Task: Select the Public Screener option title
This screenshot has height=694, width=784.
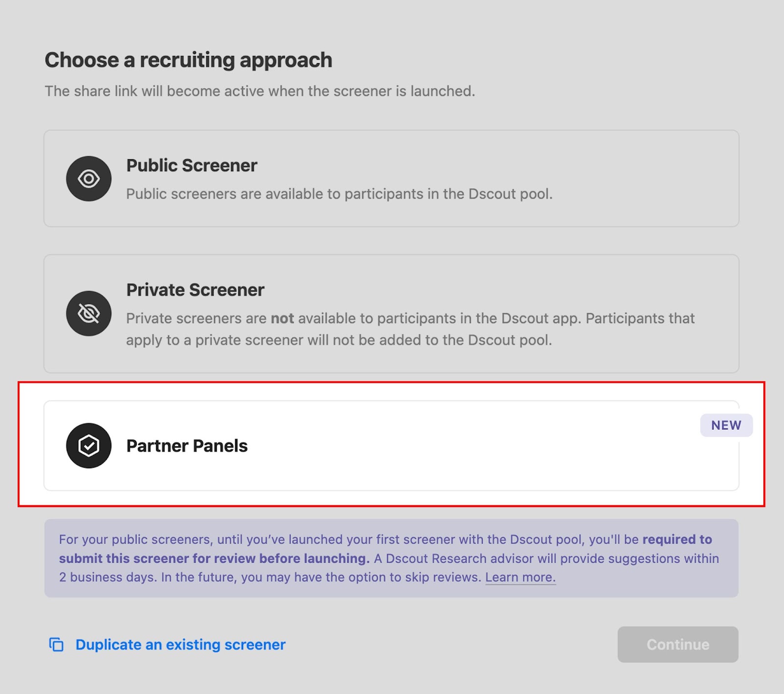Action: coord(192,166)
